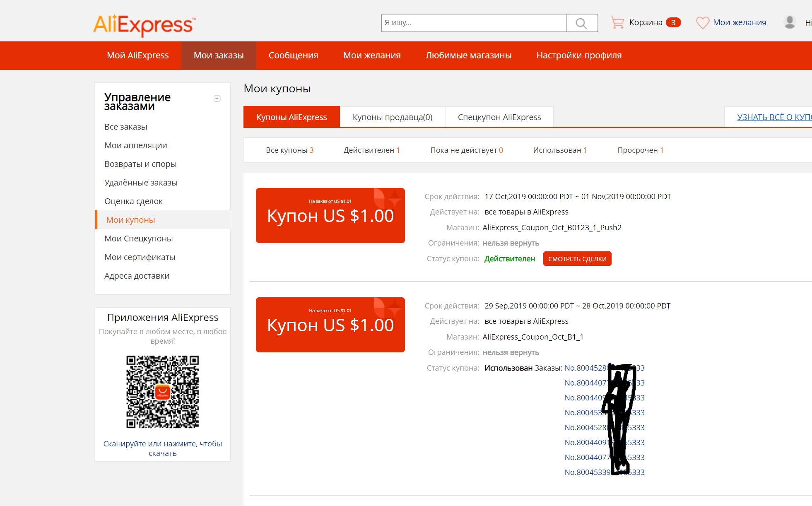Click the Мои купоны page heading
This screenshot has height=506, width=812.
277,89
